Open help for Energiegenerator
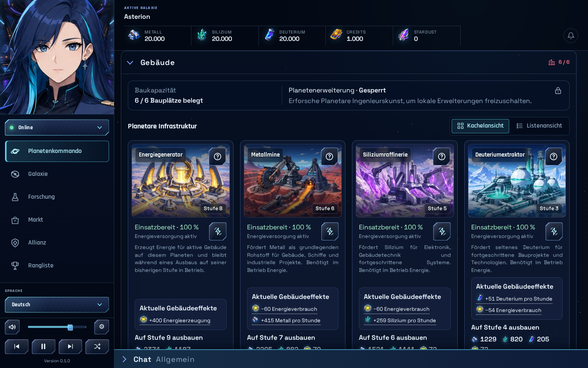The height and width of the screenshot is (368, 588). tap(218, 156)
